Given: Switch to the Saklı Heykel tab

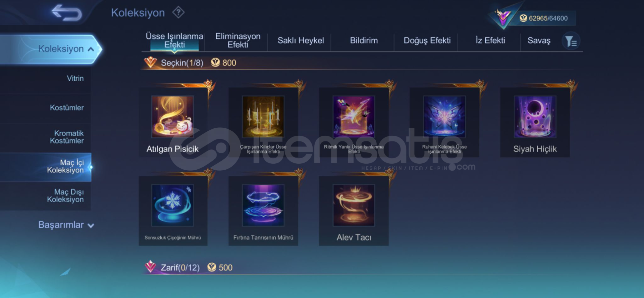Looking at the screenshot, I should 301,41.
